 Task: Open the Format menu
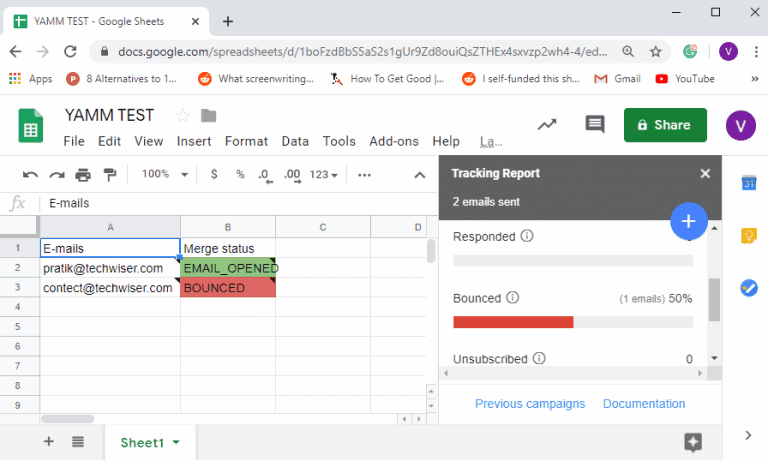click(246, 142)
